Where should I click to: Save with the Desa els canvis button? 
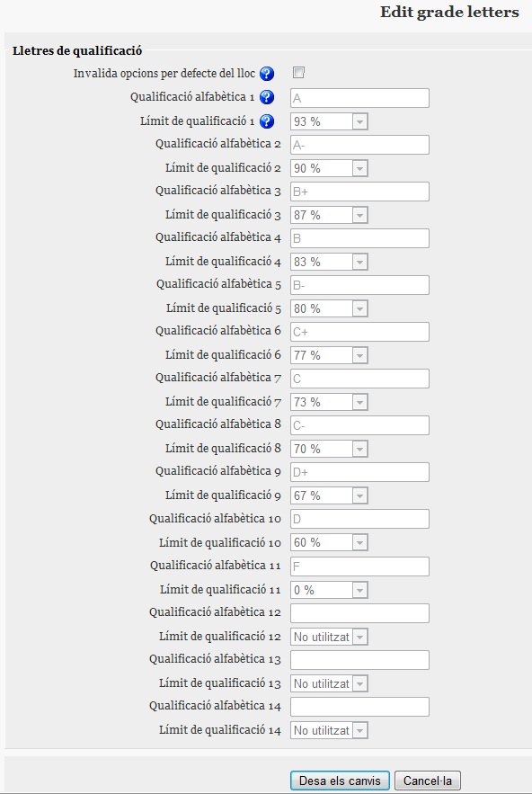340,781
